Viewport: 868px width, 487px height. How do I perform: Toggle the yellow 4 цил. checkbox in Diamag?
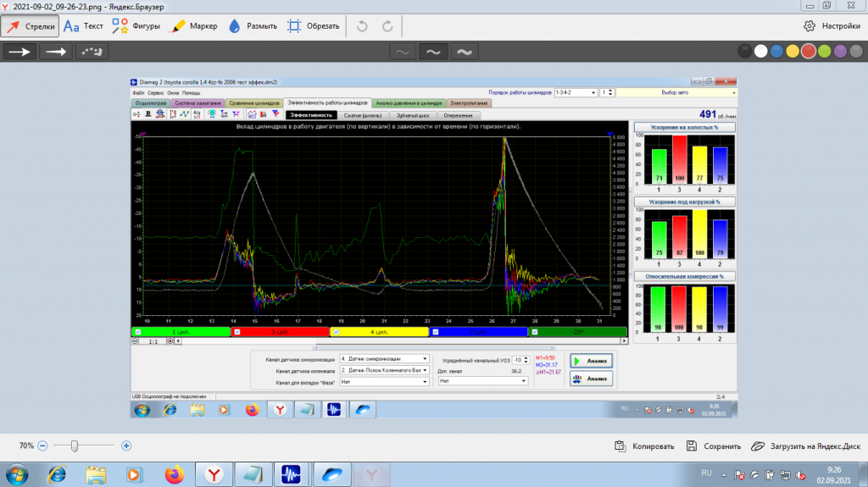[336, 332]
